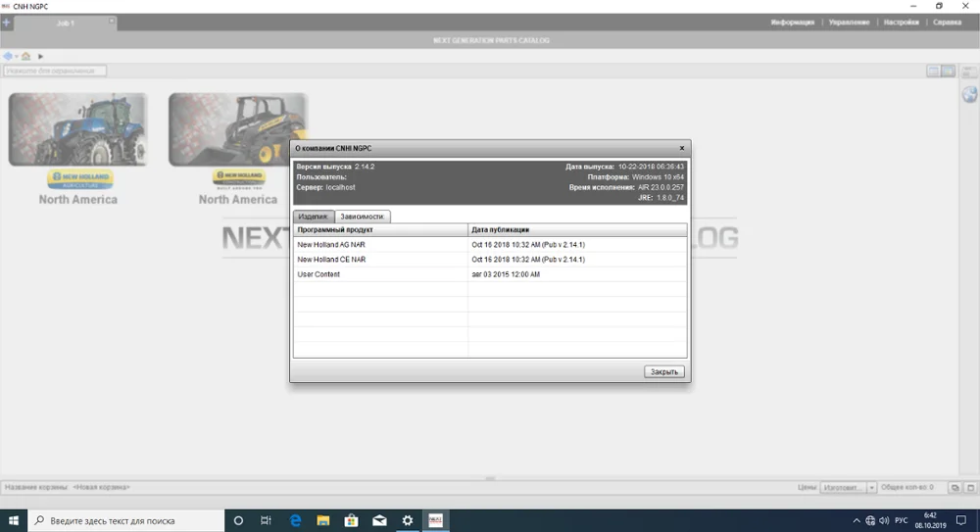This screenshot has height=532, width=980.
Task: Close the About CNHI NGPC dialog with X
Action: point(682,148)
